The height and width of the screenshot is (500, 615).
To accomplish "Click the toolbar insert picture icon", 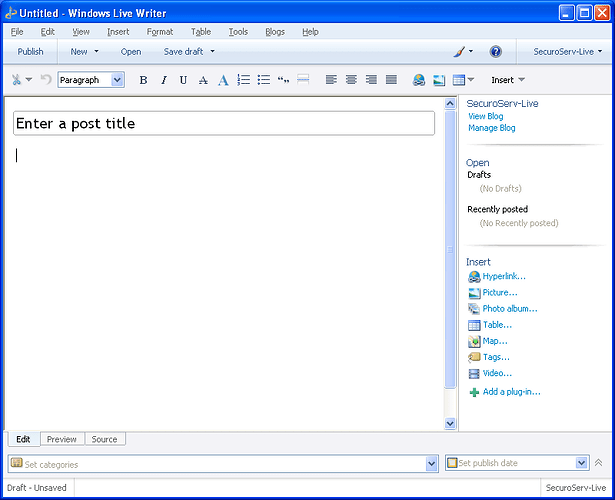I will [x=439, y=80].
